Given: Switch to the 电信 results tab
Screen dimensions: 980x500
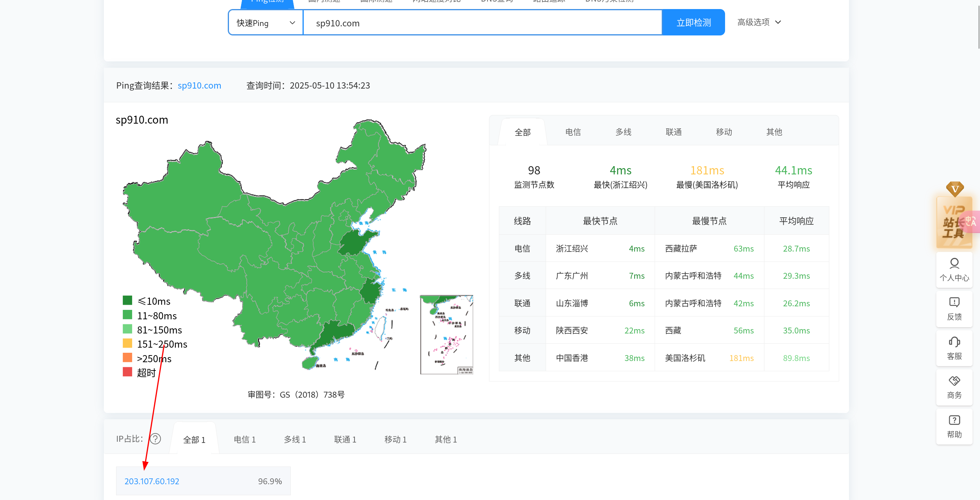Looking at the screenshot, I should (x=573, y=132).
